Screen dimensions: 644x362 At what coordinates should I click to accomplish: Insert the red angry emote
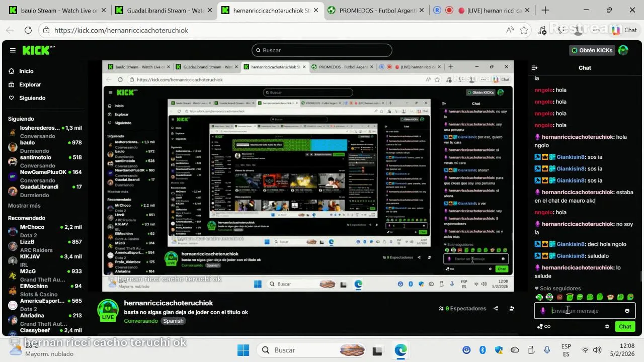pyautogui.click(x=559, y=297)
